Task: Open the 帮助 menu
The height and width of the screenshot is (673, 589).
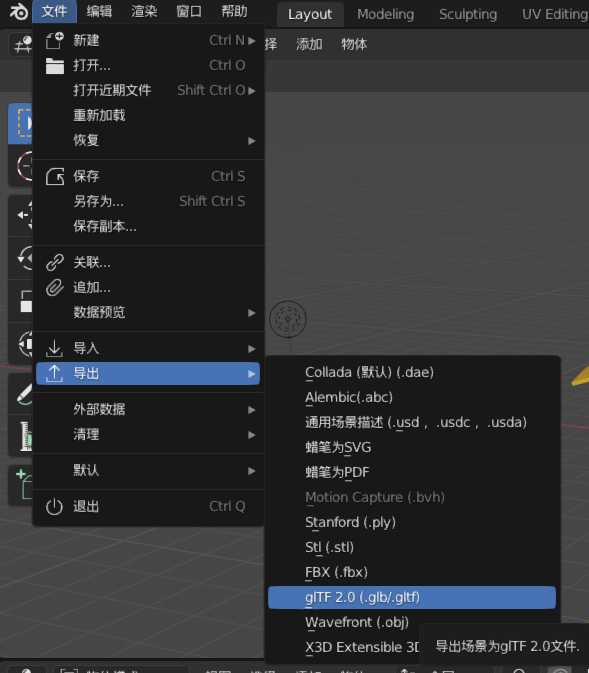Action: [234, 12]
